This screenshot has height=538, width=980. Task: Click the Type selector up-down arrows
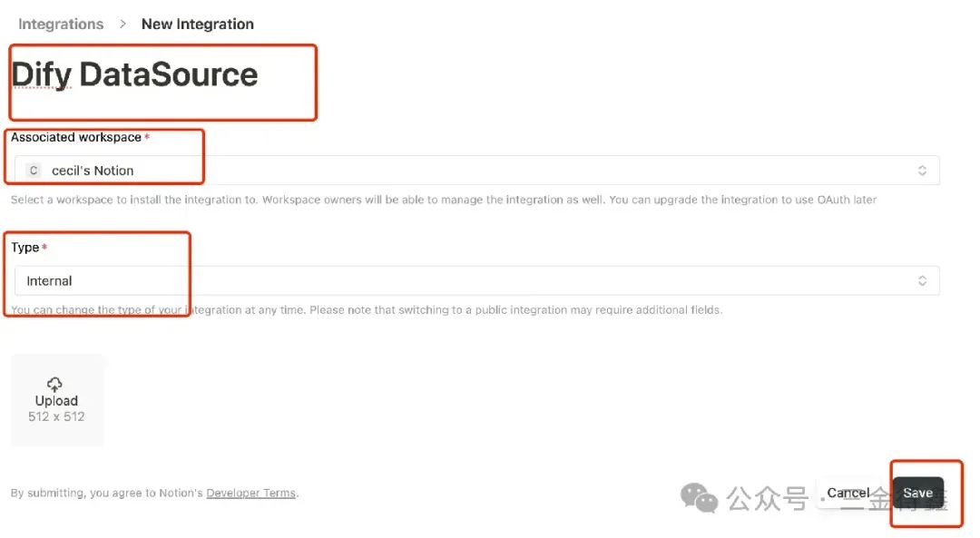point(922,281)
